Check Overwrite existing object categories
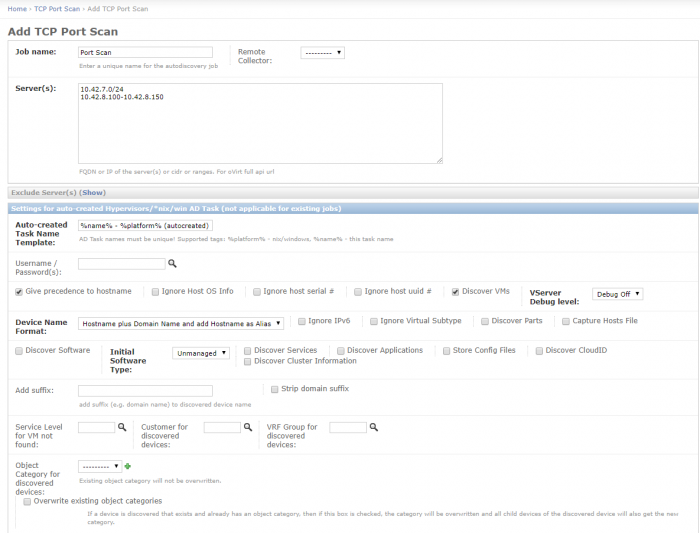700x533 pixels. (27, 502)
